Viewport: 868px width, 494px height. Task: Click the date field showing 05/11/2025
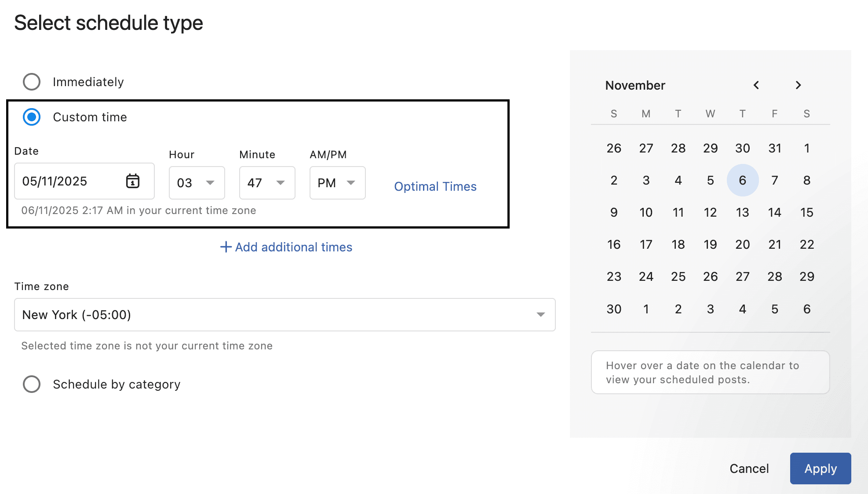coord(70,181)
